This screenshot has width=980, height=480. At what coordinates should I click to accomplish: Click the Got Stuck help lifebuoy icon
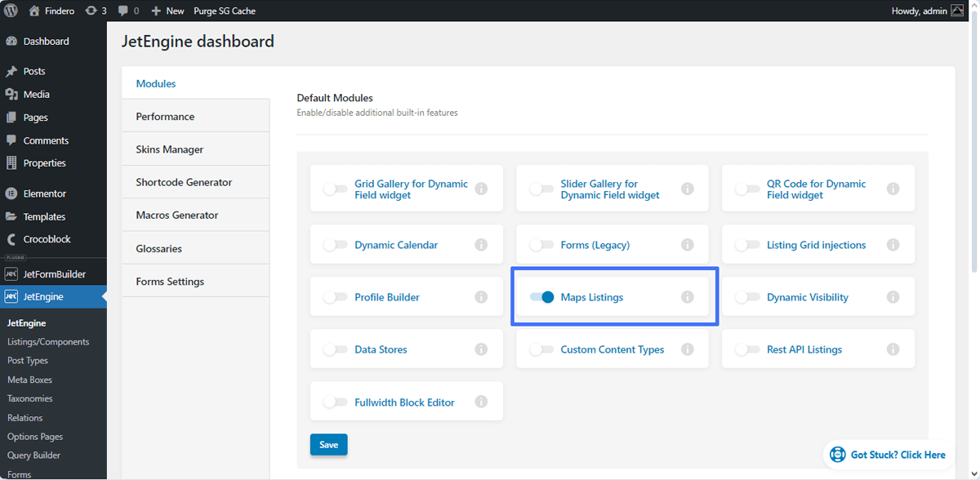pos(837,455)
